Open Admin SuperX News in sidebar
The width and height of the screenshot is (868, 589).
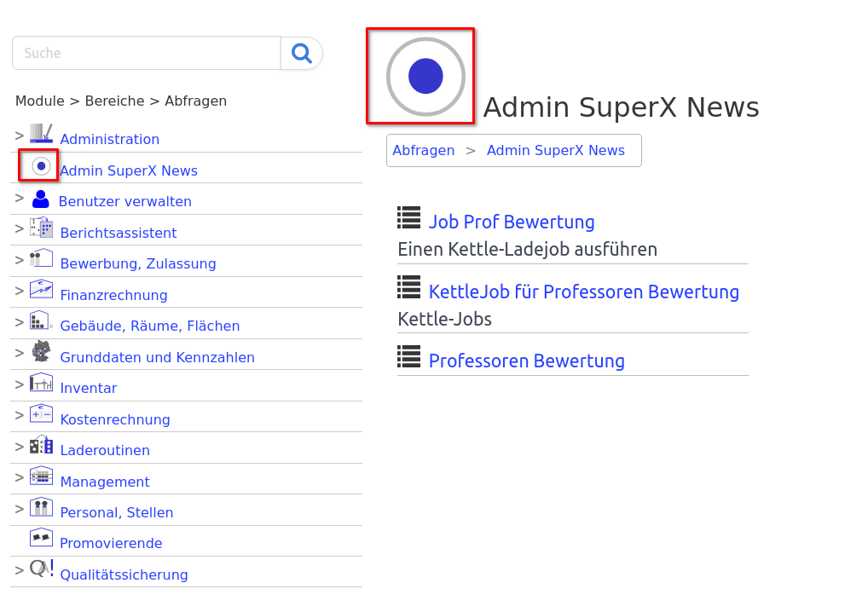[x=129, y=170]
